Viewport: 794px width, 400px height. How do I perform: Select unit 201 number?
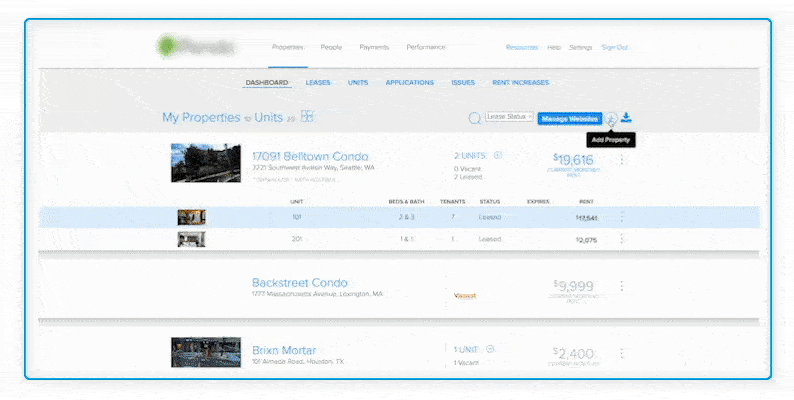click(297, 239)
